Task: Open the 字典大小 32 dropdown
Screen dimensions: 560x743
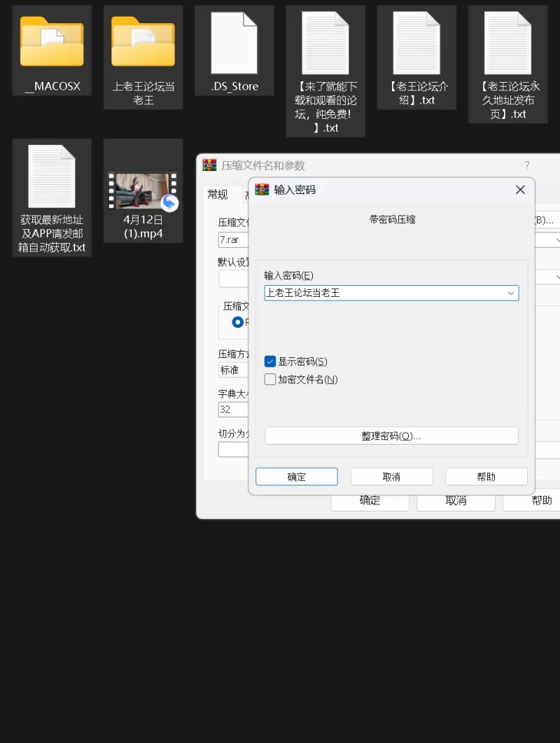Action: tap(234, 409)
